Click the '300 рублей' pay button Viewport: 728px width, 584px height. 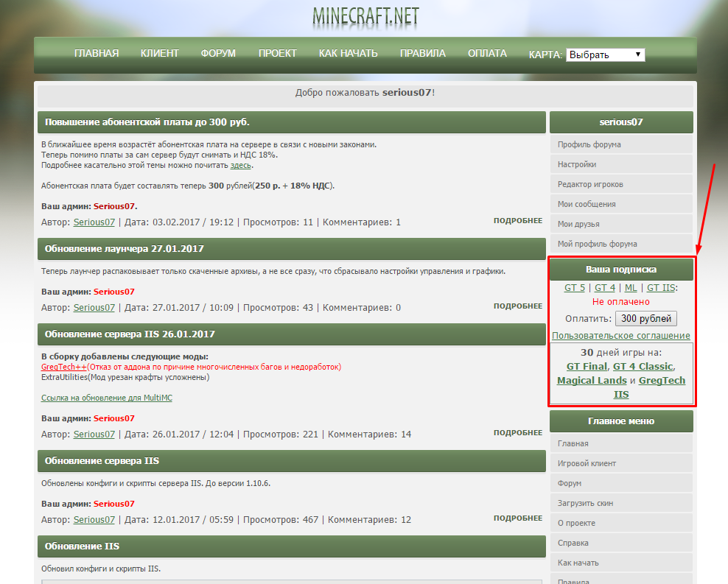point(646,319)
